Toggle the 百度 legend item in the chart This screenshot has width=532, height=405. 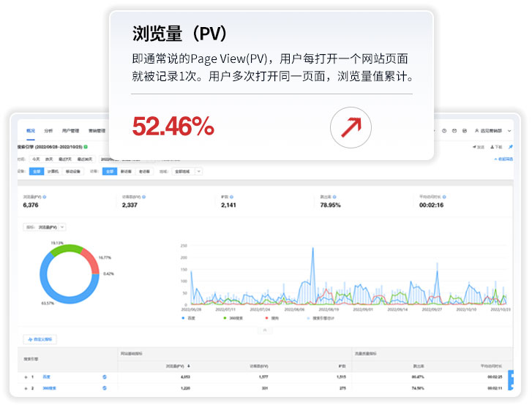click(189, 318)
